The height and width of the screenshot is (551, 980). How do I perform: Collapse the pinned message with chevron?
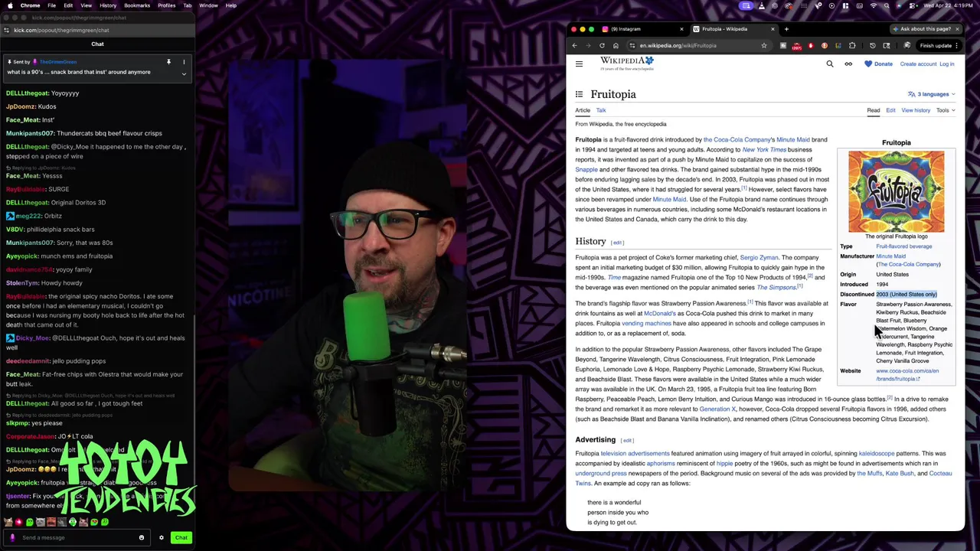[x=184, y=73]
